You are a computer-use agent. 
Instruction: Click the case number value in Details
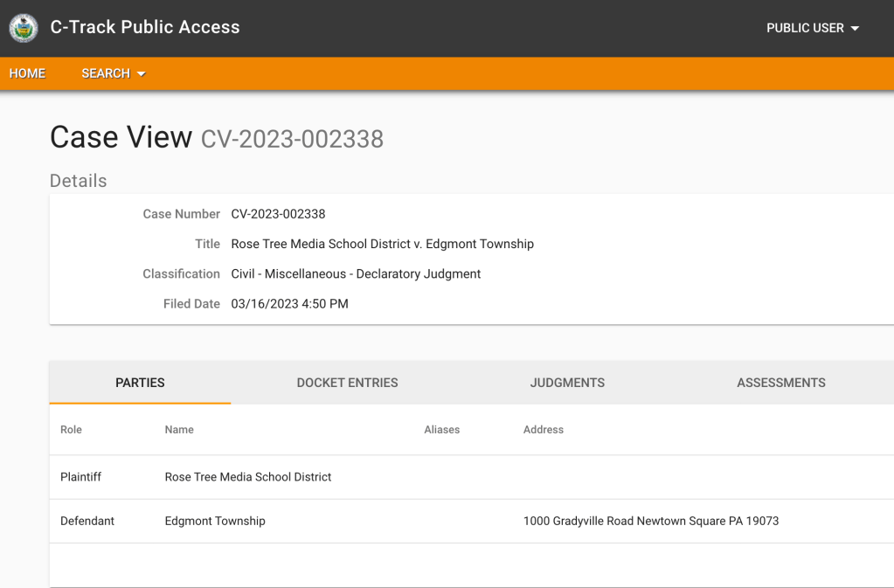[x=278, y=214]
